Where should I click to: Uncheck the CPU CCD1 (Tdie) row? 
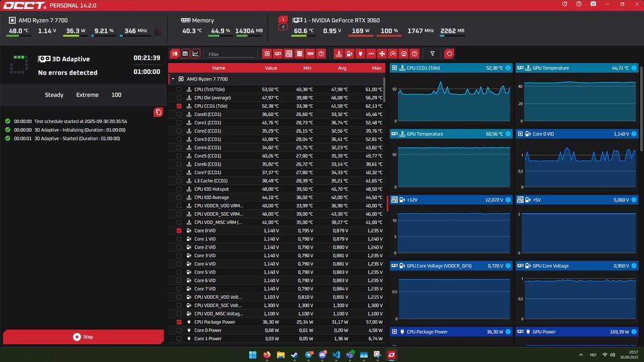click(179, 106)
